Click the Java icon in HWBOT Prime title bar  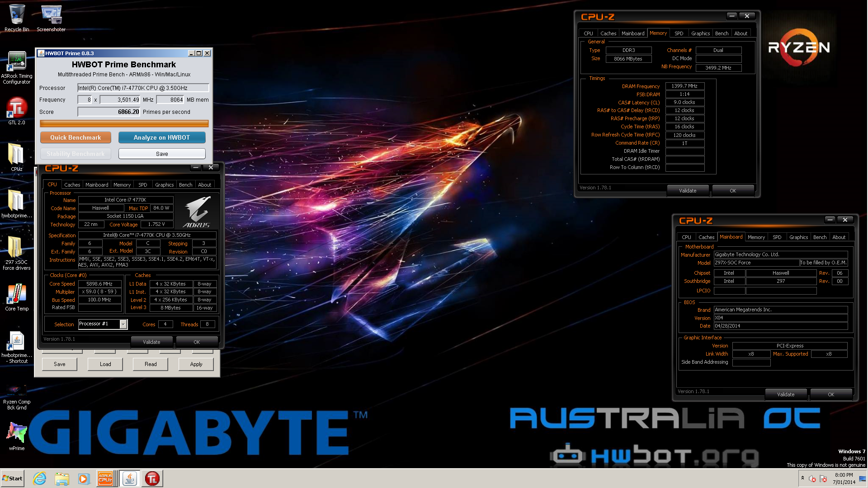(41, 53)
